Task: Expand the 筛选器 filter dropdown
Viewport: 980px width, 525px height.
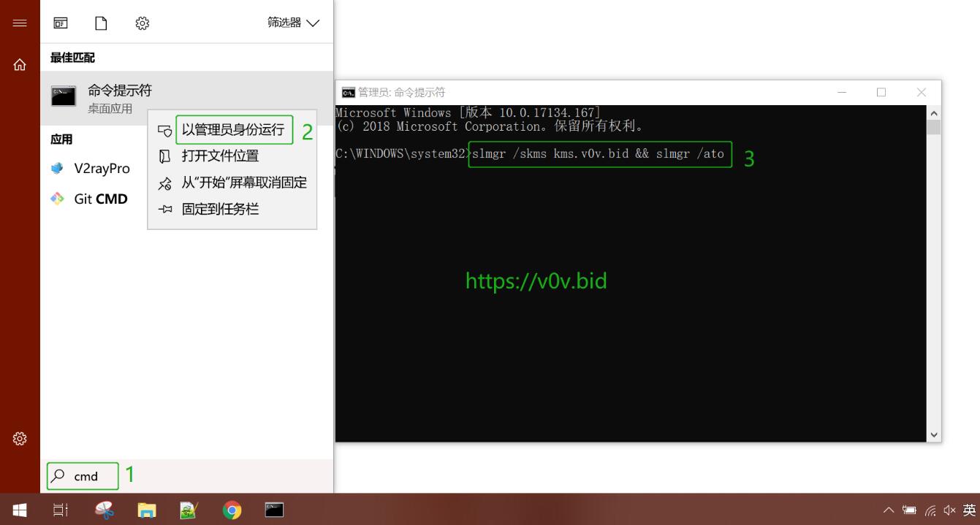Action: pos(294,23)
